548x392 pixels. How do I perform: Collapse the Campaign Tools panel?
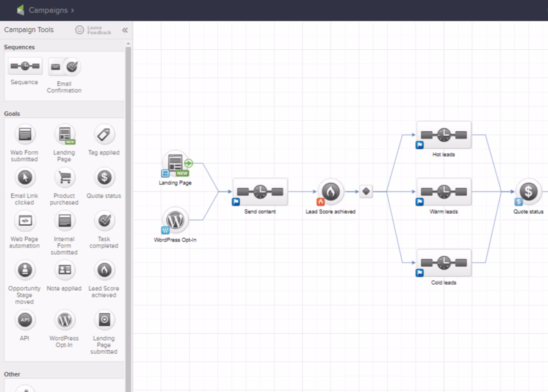point(125,30)
